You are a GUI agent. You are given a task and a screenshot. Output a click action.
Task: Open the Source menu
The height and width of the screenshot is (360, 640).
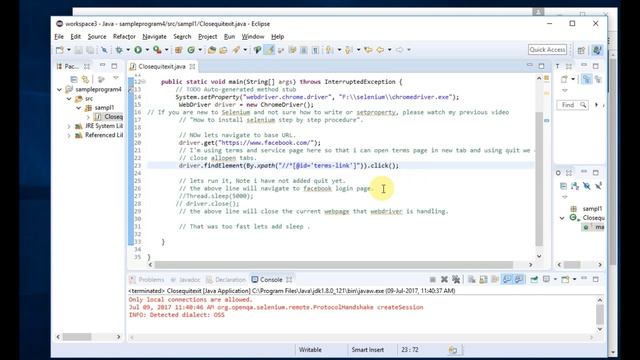[97, 36]
